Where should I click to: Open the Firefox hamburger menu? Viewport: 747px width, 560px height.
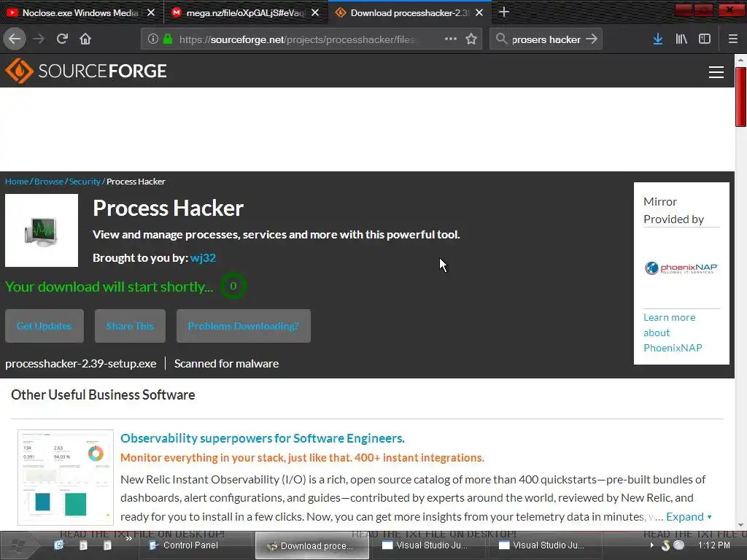point(732,39)
